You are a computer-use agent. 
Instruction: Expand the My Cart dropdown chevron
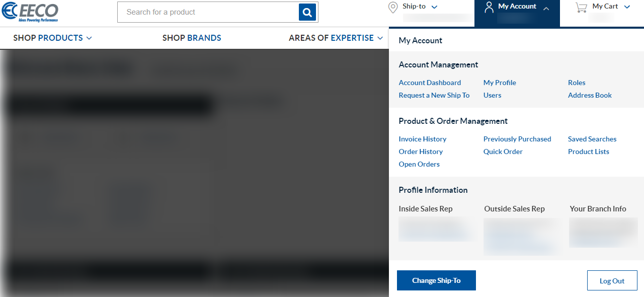[x=627, y=7]
